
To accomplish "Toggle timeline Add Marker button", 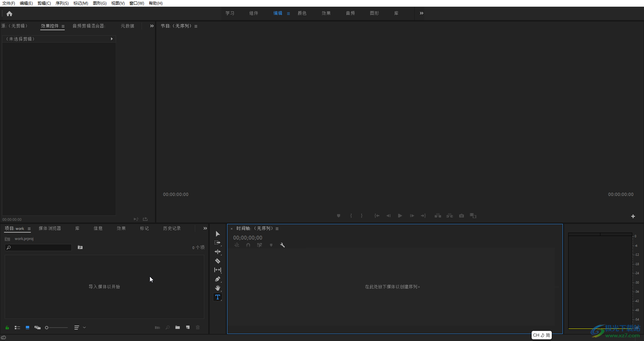I will coord(271,245).
